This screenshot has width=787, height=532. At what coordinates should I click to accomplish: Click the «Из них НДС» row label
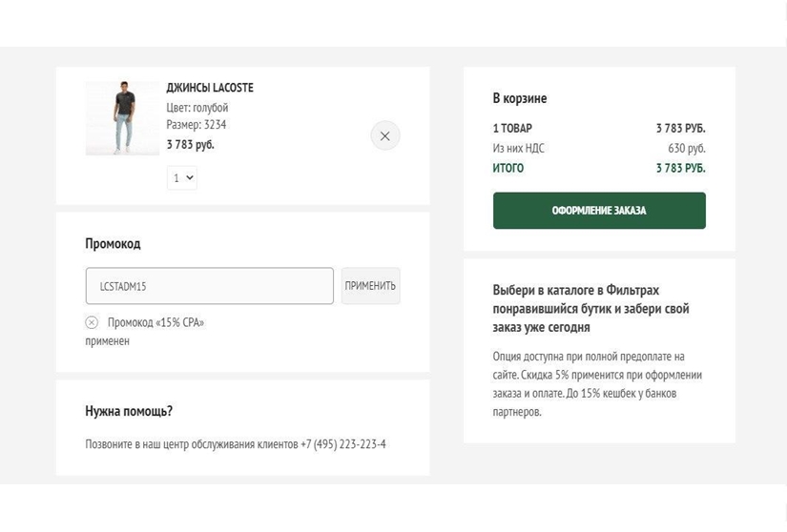518,149
